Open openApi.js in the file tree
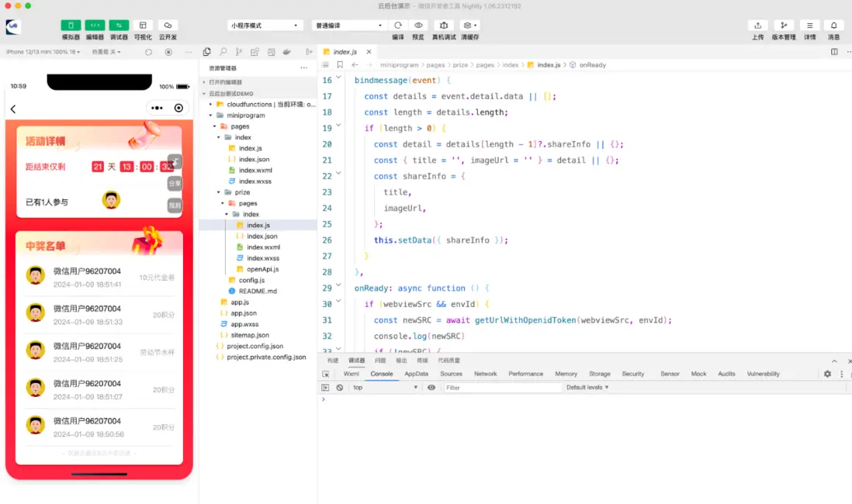Viewport: 852px width, 504px height. tap(262, 269)
